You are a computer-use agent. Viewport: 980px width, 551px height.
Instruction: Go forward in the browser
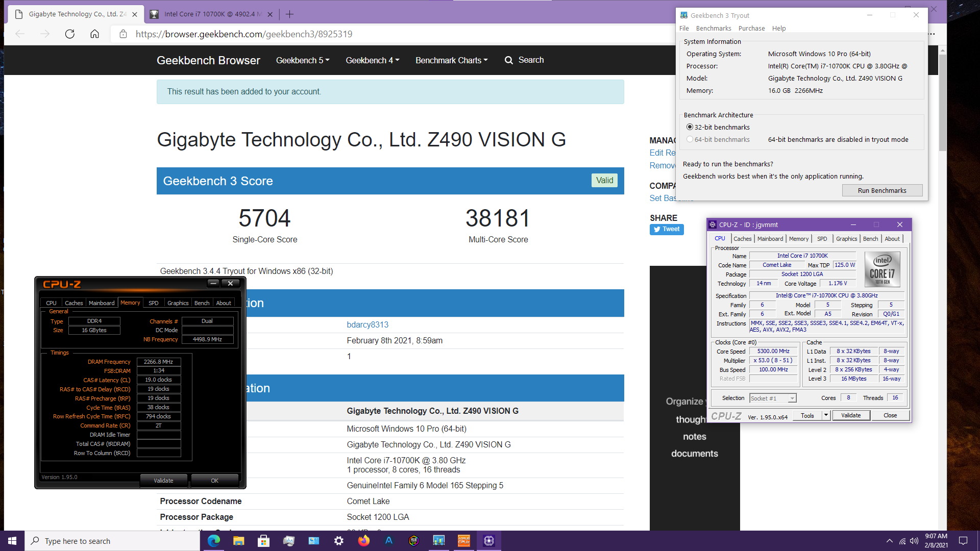(45, 34)
